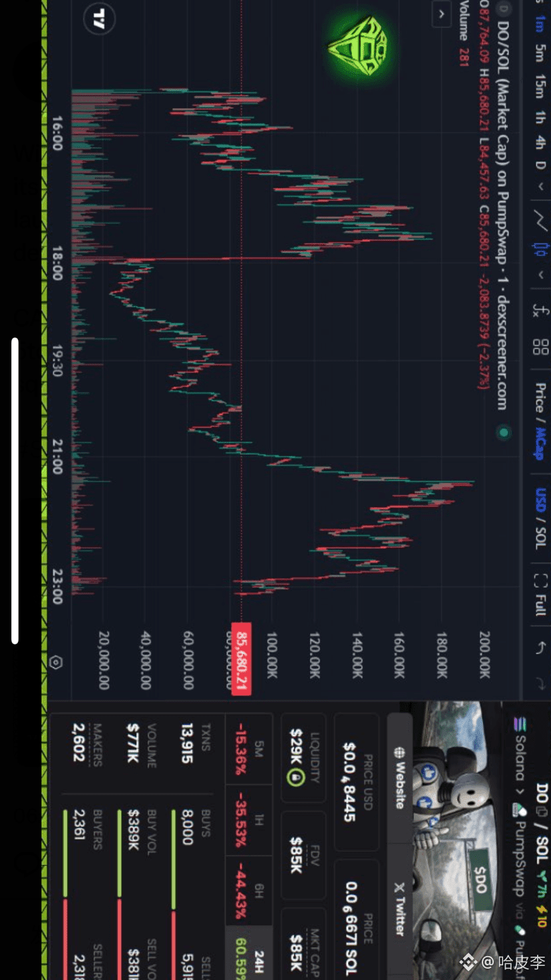The width and height of the screenshot is (551, 980).
Task: Switch chart currency to USD
Action: 540,500
